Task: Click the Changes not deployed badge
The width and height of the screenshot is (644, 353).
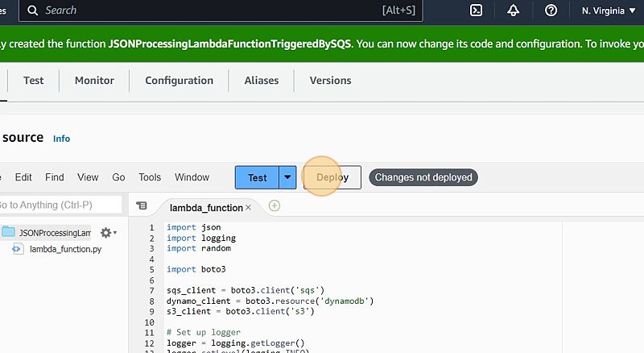Action: (423, 177)
